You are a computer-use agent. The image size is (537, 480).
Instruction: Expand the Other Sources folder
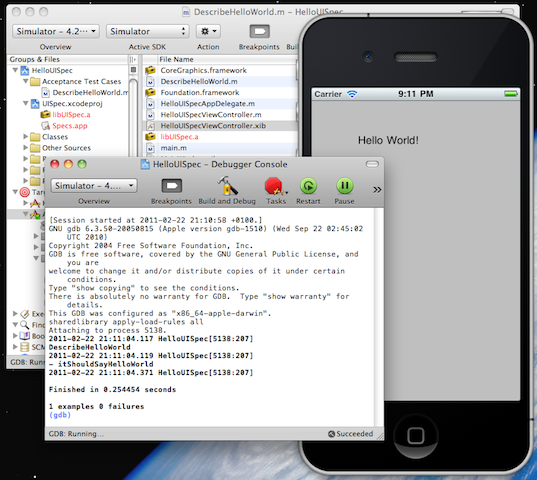point(25,148)
